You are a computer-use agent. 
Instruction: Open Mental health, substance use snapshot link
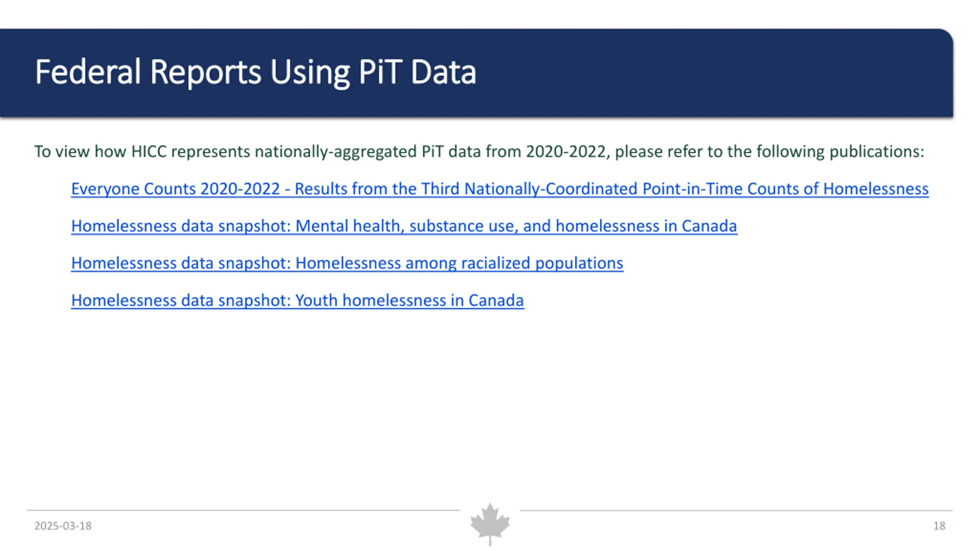pyautogui.click(x=404, y=226)
